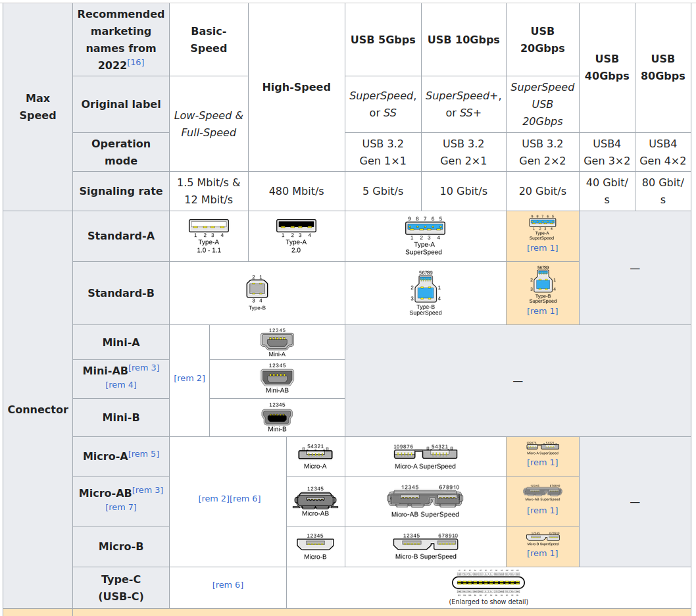Open [rem 4] note under Mini-AB
The image size is (696, 616).
coord(121,384)
